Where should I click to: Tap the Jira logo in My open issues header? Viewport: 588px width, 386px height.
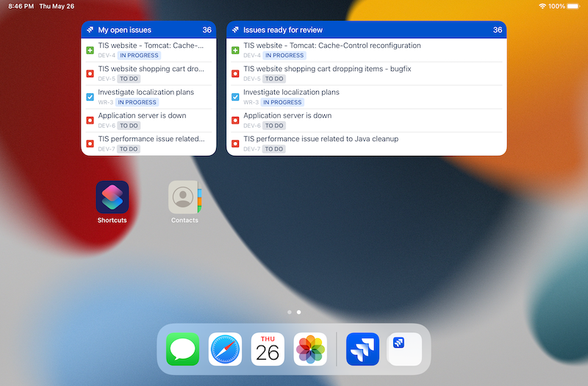click(x=90, y=29)
